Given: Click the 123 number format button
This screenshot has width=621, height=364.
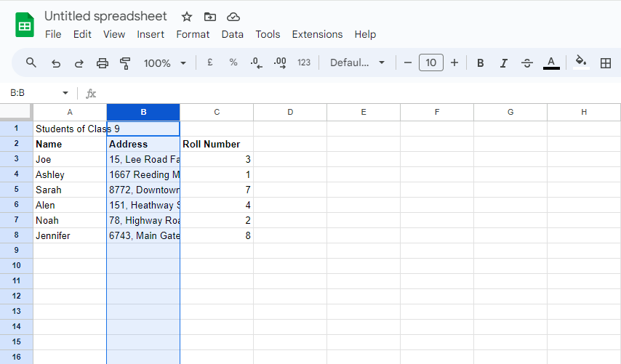Looking at the screenshot, I should (304, 63).
